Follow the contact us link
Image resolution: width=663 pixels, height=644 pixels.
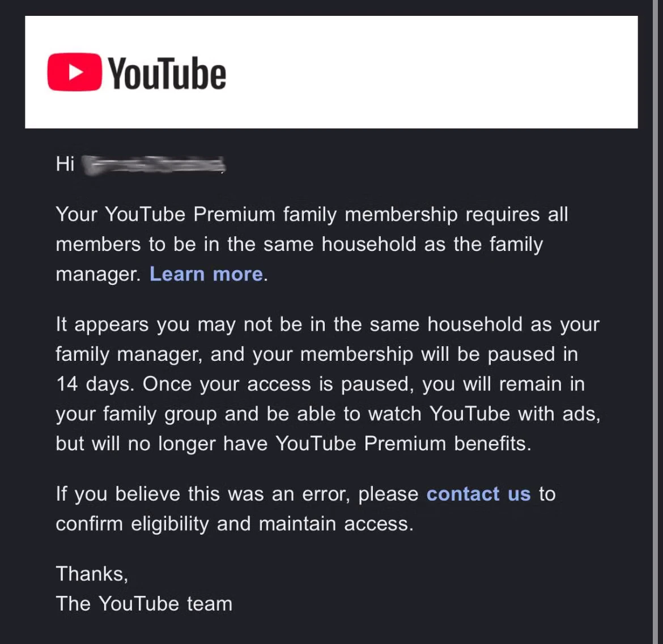point(479,494)
